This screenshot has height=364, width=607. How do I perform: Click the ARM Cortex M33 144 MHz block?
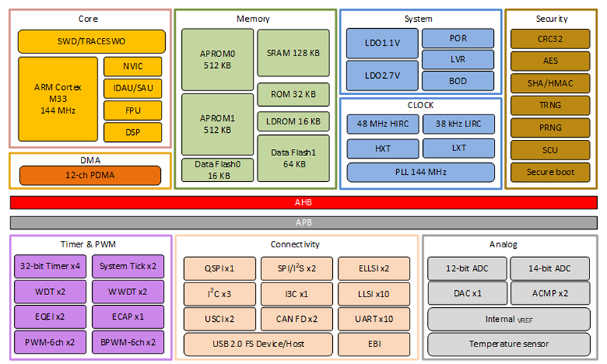(58, 99)
